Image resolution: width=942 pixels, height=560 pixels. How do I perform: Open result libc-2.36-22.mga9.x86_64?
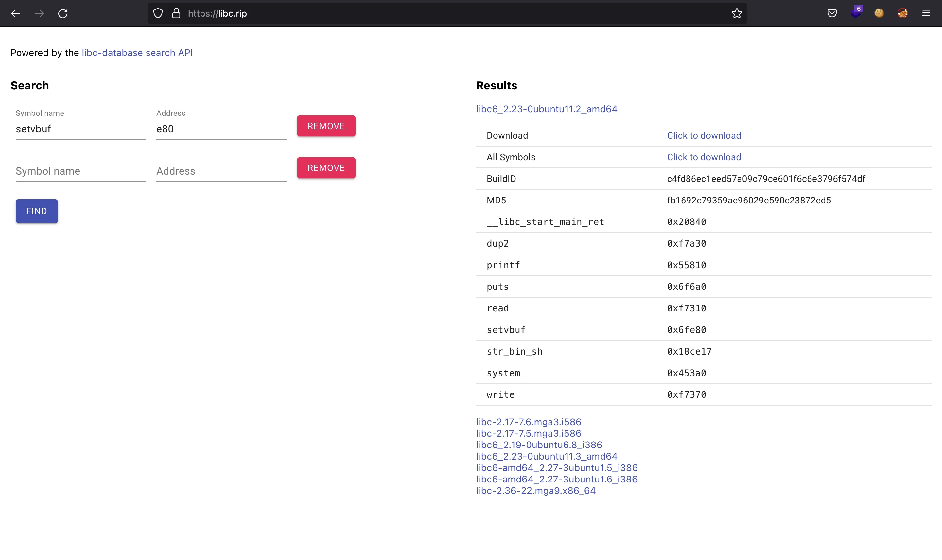pos(536,491)
